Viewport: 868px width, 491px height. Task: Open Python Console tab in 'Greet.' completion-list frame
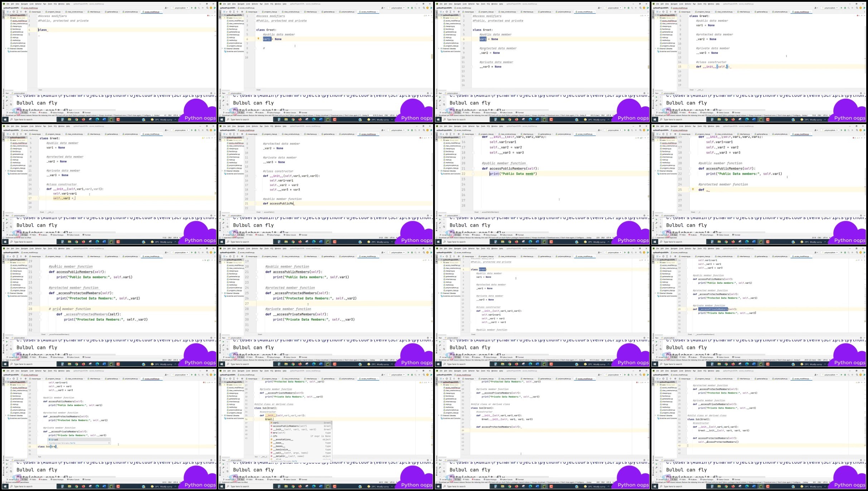click(290, 480)
